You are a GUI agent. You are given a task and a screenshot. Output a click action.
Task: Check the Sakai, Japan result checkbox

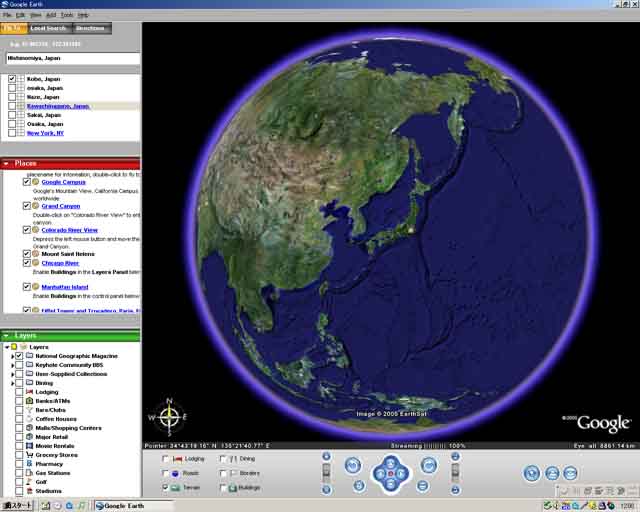tap(12, 115)
